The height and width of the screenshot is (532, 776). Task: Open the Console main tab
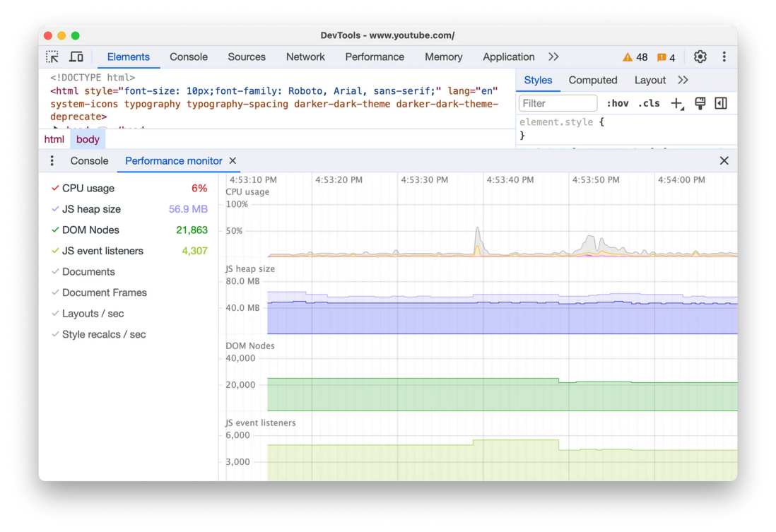pos(189,57)
